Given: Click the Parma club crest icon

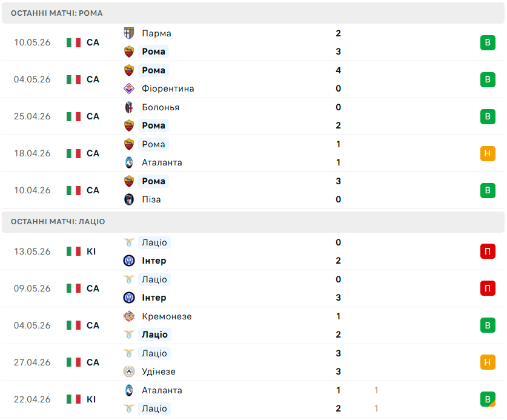Looking at the screenshot, I should point(129,33).
